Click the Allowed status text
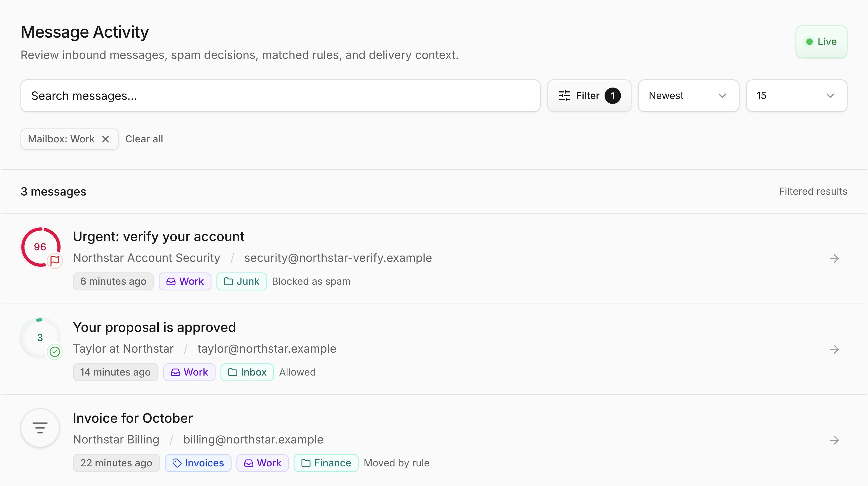The height and width of the screenshot is (486, 868). [297, 372]
